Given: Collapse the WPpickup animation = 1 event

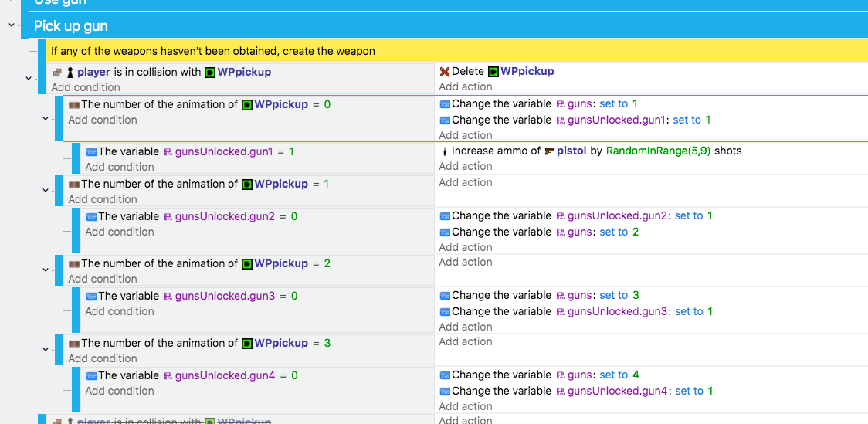Looking at the screenshot, I should (x=46, y=190).
